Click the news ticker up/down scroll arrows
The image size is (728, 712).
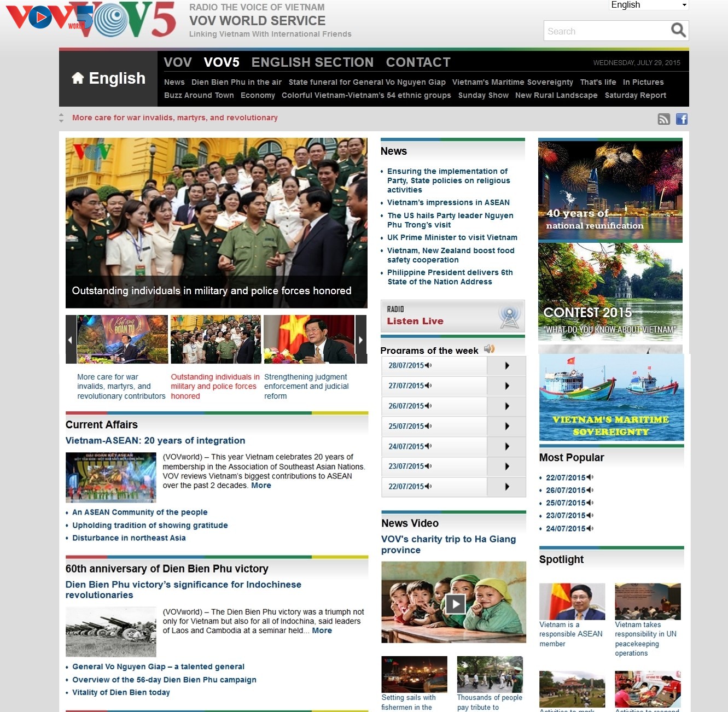pyautogui.click(x=61, y=118)
